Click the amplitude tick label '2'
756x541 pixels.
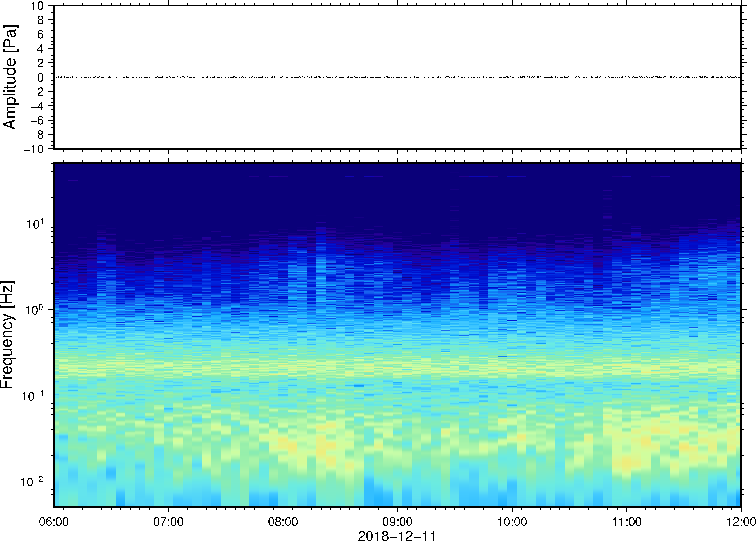[41, 63]
